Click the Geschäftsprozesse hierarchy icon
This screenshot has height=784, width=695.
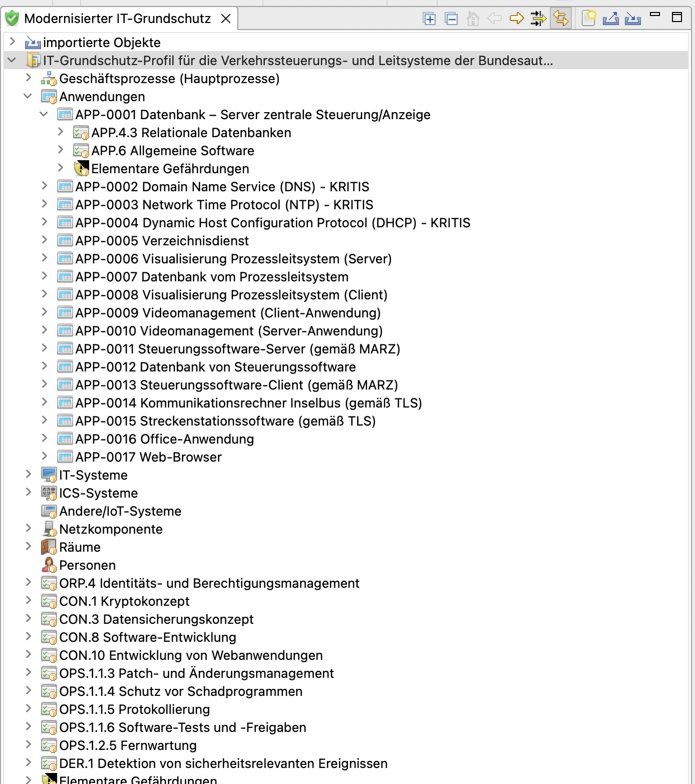pos(49,79)
